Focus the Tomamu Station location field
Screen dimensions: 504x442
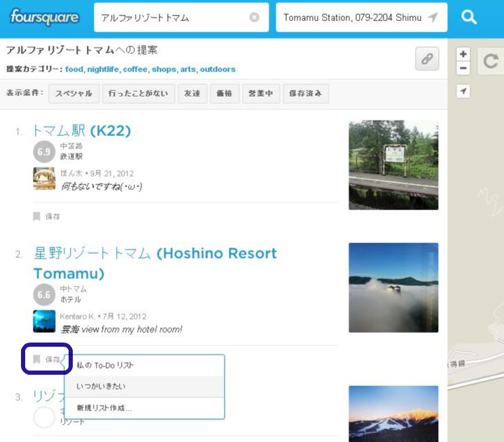pos(361,18)
